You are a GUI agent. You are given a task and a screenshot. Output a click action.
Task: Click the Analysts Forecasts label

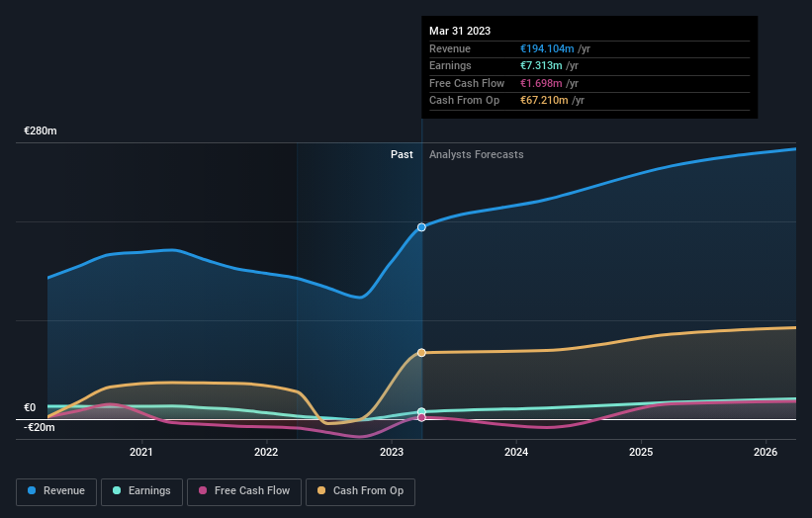[477, 154]
